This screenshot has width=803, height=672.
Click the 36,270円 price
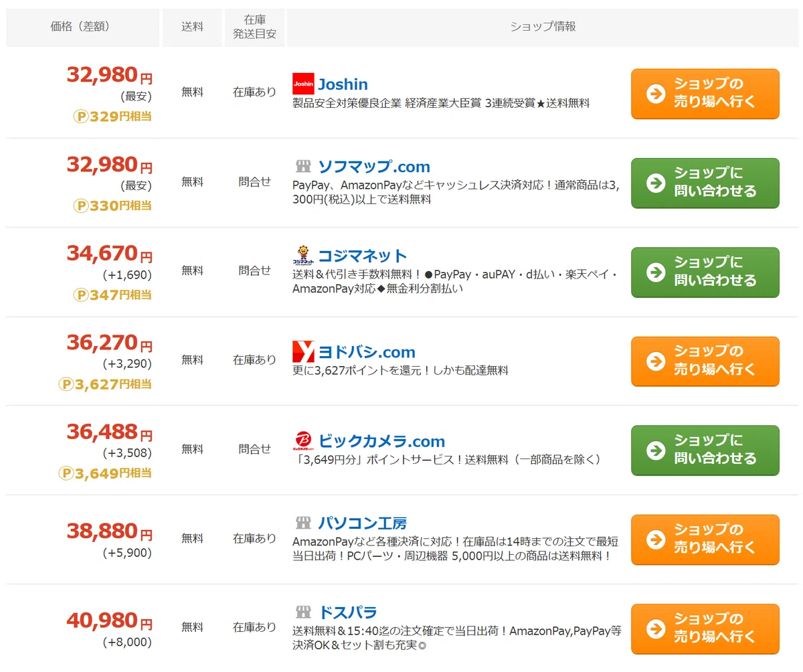coord(110,342)
